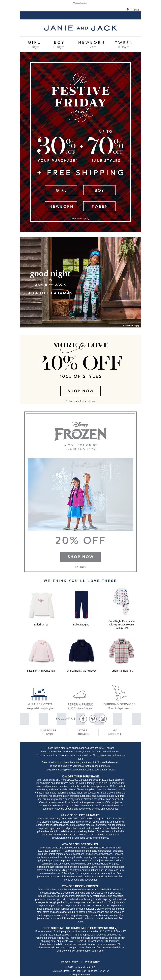Screen dimensions: 161x980
Task: Click the Janie and Jack logo
Action: 80,28
